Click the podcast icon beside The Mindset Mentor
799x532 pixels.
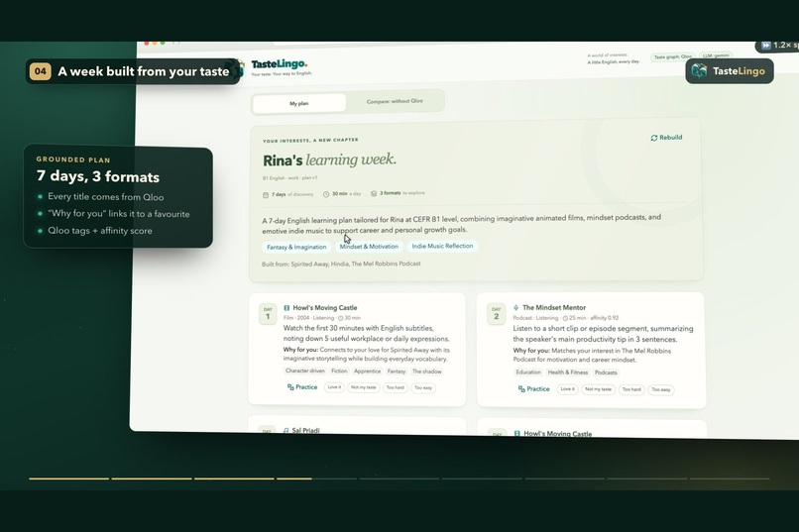[x=515, y=307]
